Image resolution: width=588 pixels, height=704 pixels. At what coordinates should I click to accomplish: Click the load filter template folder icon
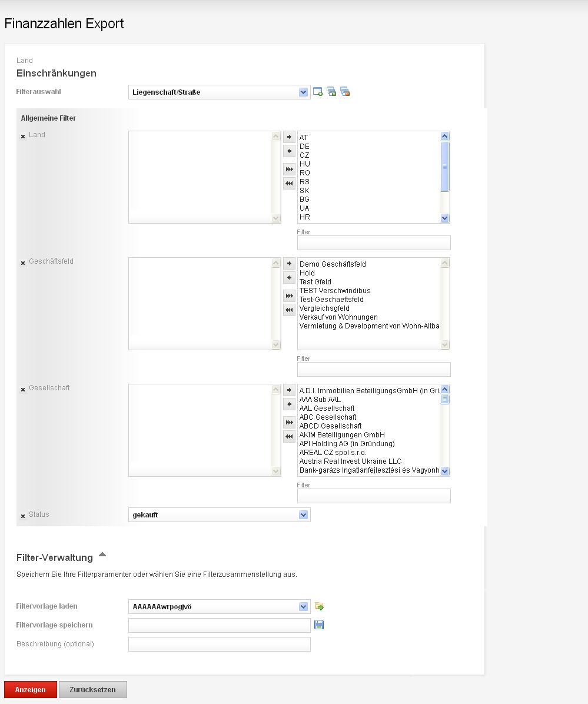click(319, 606)
